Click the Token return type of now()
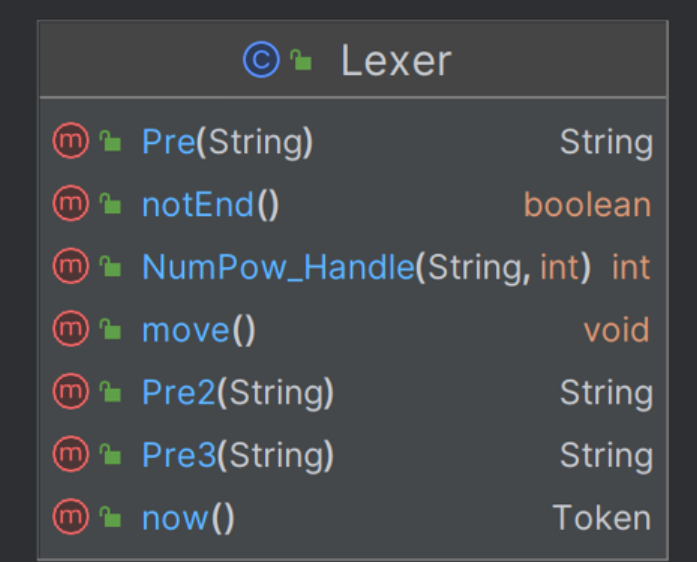This screenshot has width=697, height=562. point(602,518)
